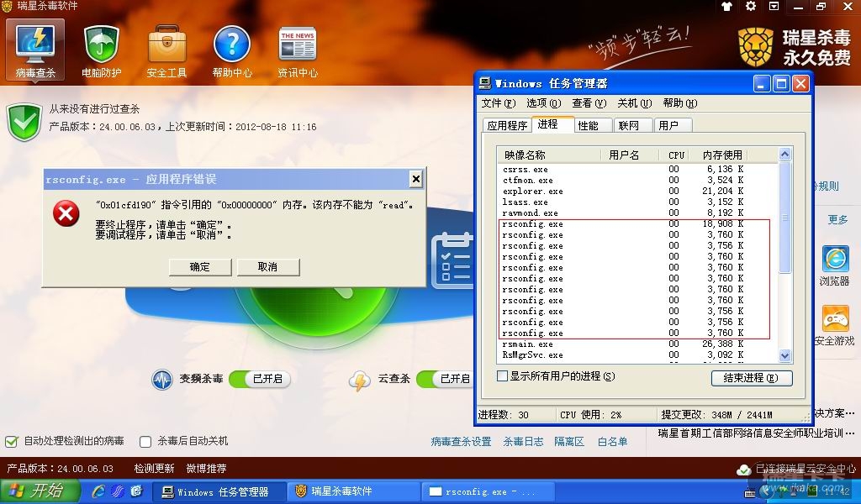Open the 帮助中心 question mark icon
The image size is (861, 504).
pos(232,50)
